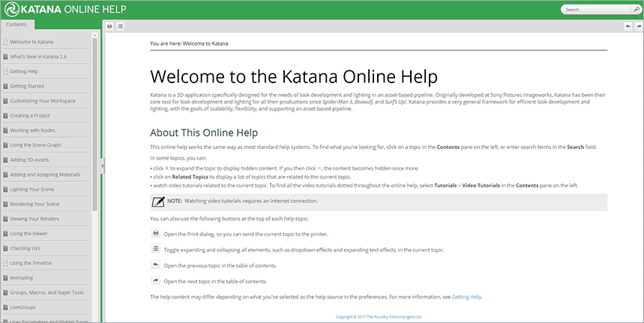Collapse the contents pane with the splitter handle
This screenshot has width=644, height=323.
102,166
